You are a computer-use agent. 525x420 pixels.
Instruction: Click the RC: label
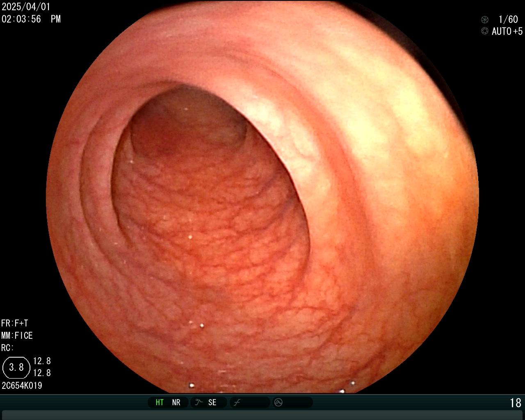pyautogui.click(x=8, y=348)
